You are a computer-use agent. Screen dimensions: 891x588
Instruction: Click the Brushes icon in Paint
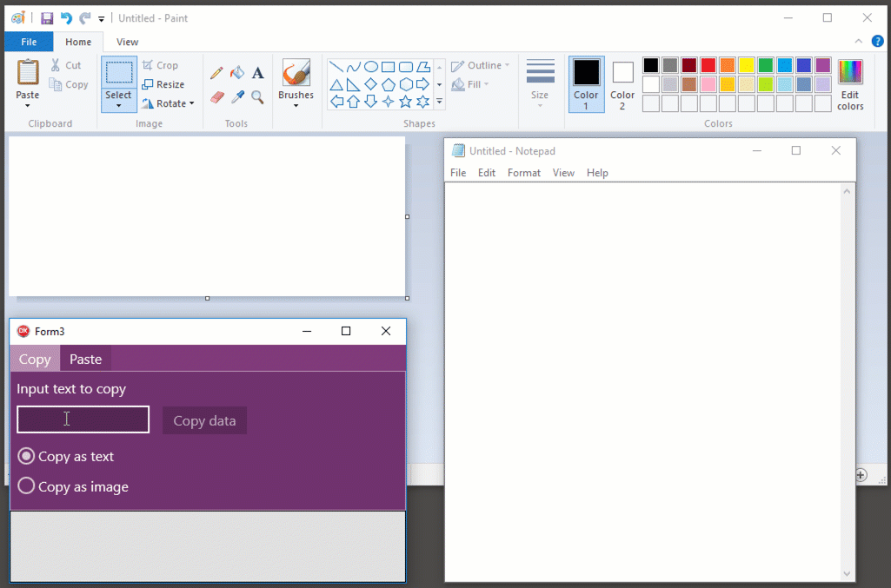[296, 73]
